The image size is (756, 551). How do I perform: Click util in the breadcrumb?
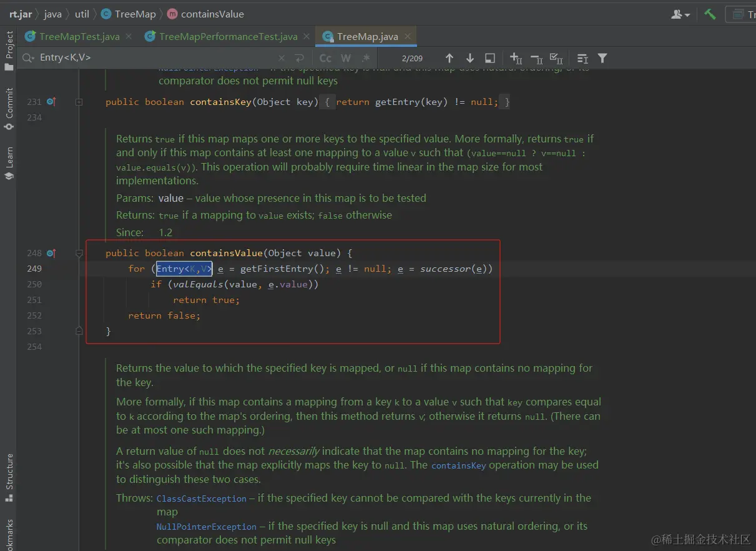coord(82,14)
